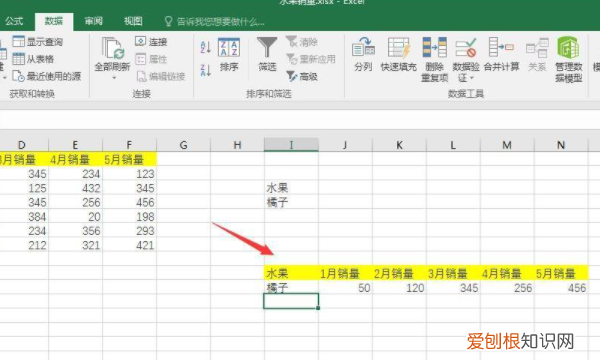
Task: Select cell 456 in column N
Action: click(x=561, y=288)
